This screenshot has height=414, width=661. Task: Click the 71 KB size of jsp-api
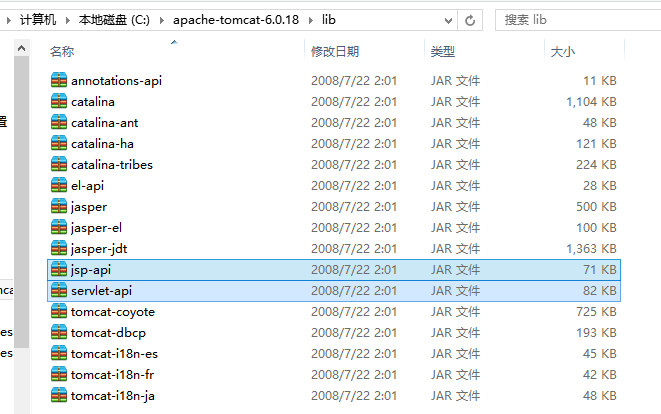click(x=600, y=269)
